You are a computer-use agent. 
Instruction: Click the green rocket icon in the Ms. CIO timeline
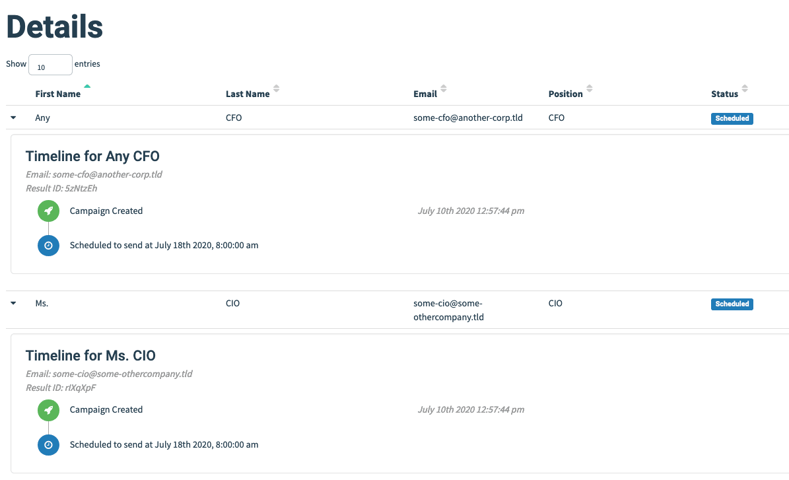click(x=48, y=410)
